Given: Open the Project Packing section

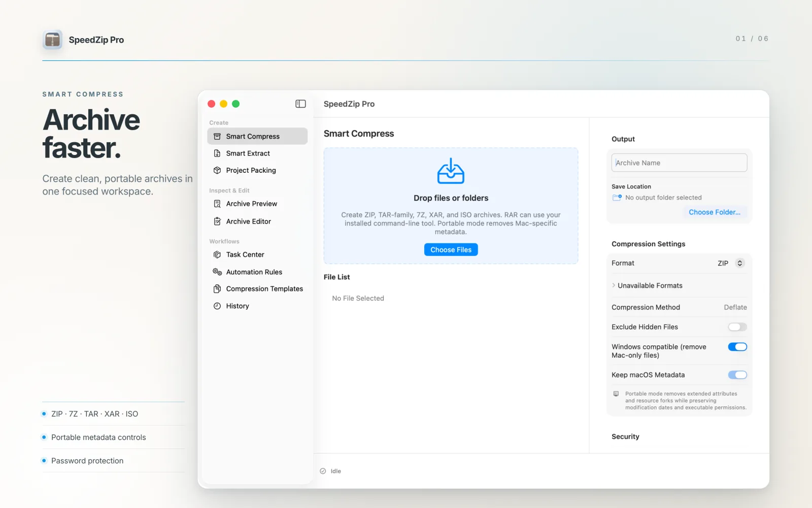Looking at the screenshot, I should (x=257, y=170).
